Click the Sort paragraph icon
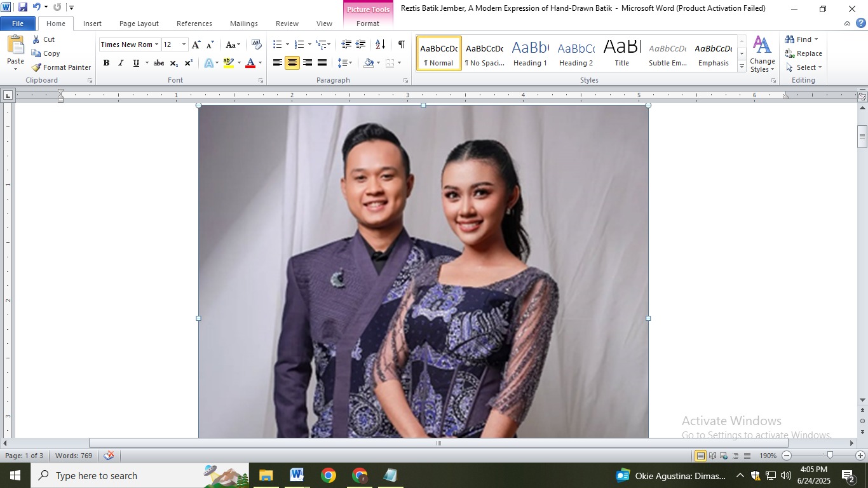 click(x=380, y=44)
